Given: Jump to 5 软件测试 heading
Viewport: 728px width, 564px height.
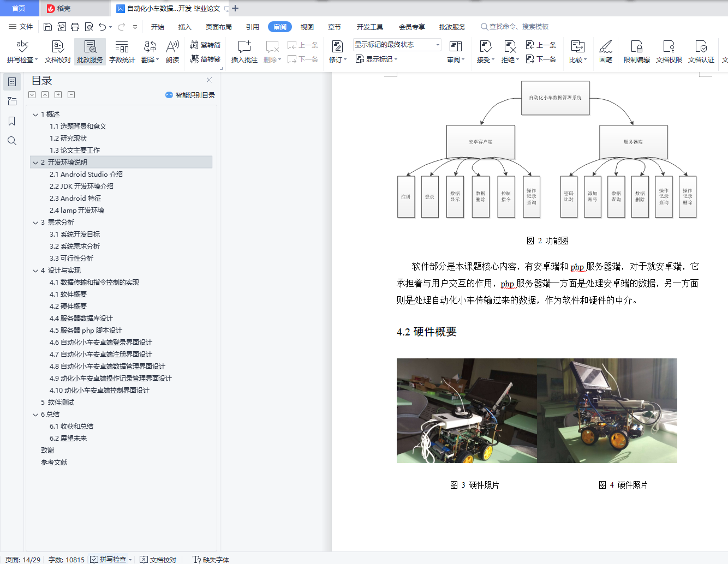Looking at the screenshot, I should [57, 403].
